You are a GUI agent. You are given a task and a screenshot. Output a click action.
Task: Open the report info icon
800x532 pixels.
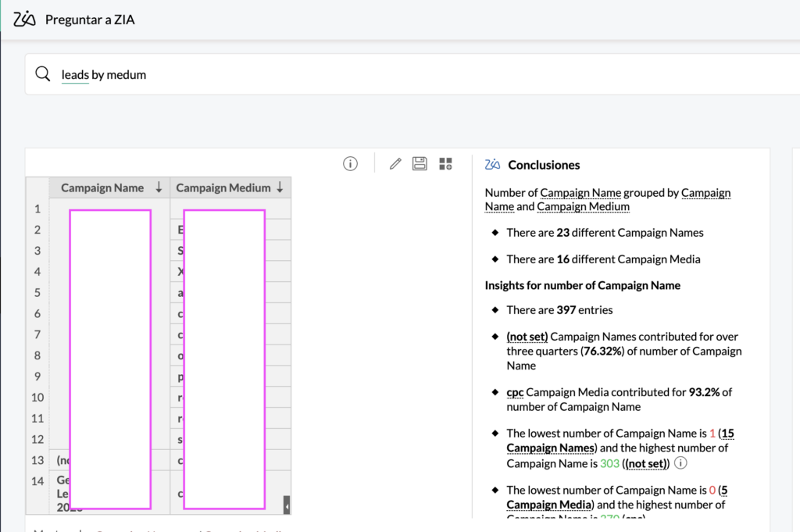tap(350, 164)
